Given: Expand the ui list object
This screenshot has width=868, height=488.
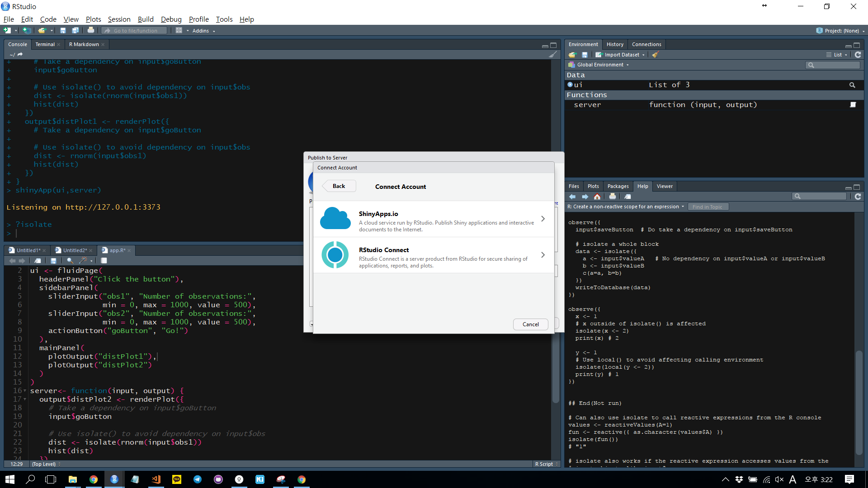Looking at the screenshot, I should click(570, 85).
